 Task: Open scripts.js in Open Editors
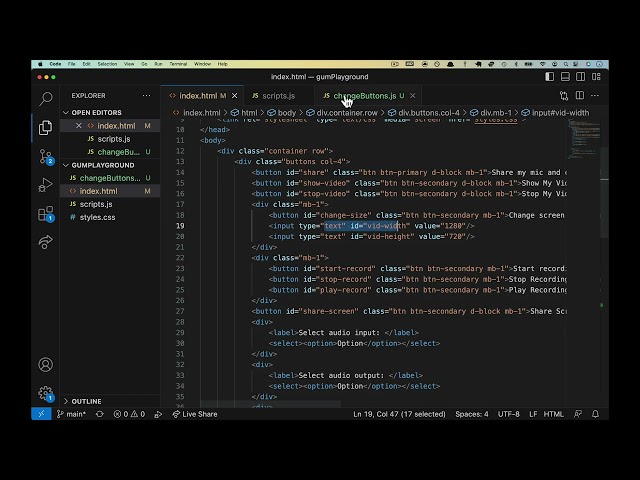110,139
